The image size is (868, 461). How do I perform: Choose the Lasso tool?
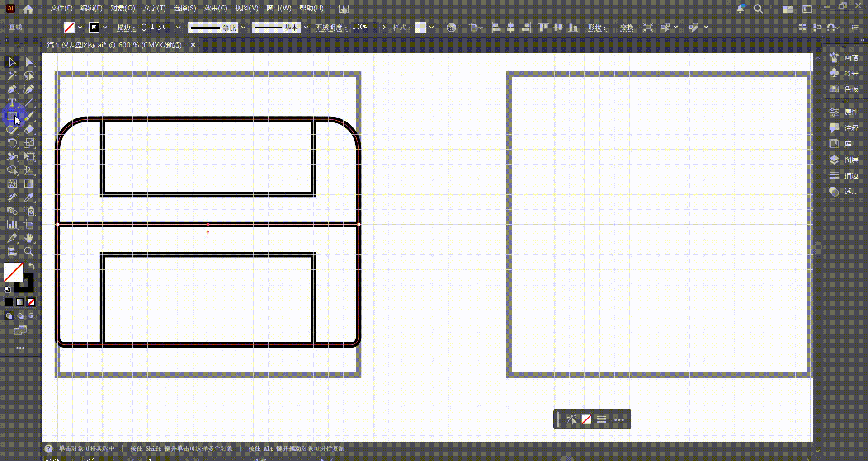tap(29, 75)
